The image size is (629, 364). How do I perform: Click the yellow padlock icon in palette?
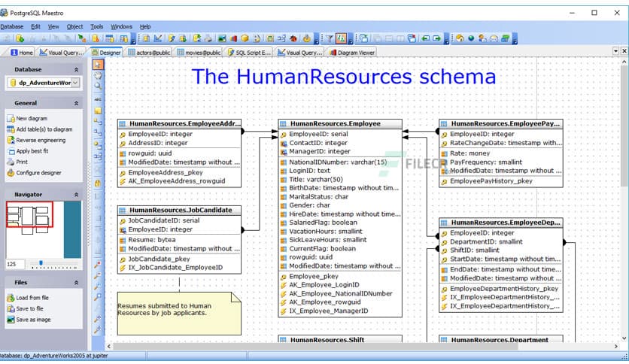coord(98,184)
